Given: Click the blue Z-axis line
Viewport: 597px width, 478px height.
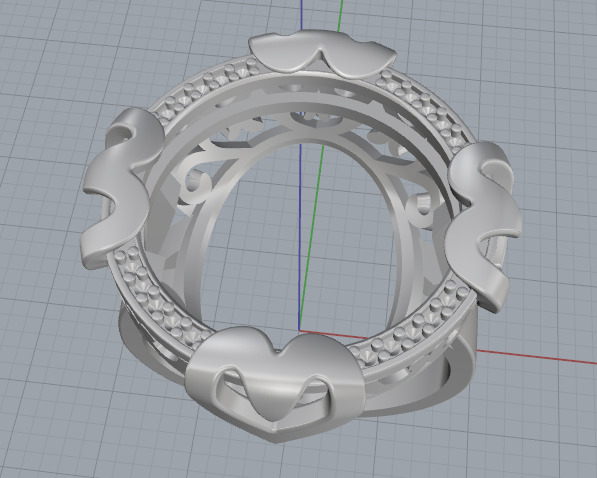Looking at the screenshot, I should 300,229.
